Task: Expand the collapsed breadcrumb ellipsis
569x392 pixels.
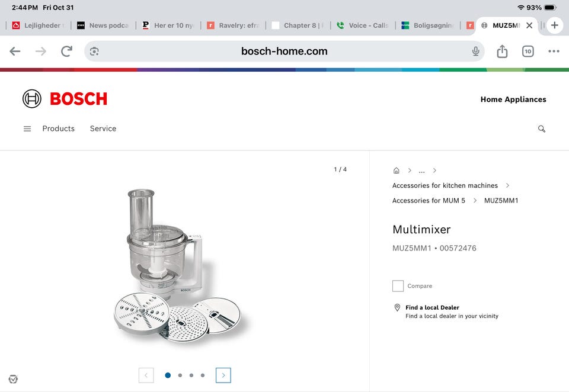Action: tap(421, 171)
